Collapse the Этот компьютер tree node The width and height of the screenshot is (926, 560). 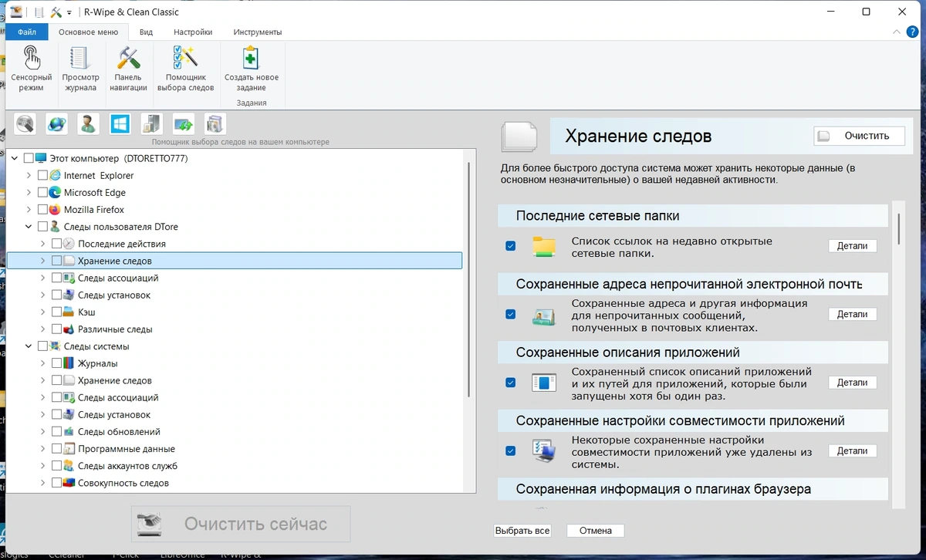point(15,158)
